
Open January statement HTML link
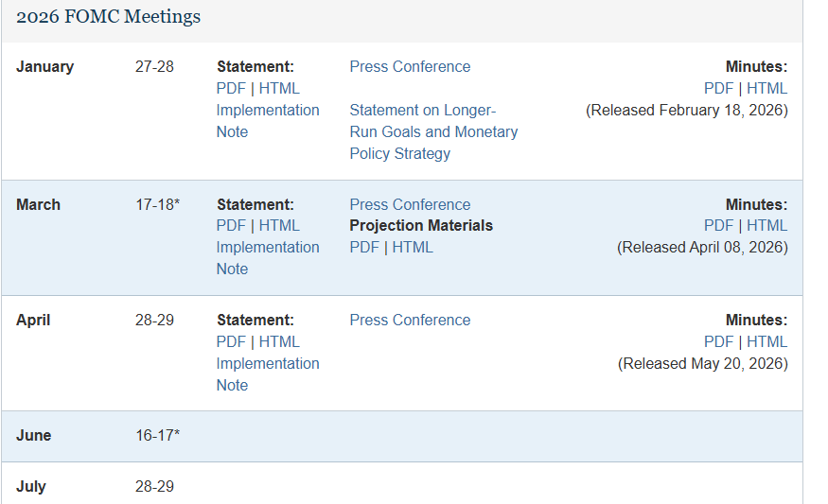pos(279,88)
